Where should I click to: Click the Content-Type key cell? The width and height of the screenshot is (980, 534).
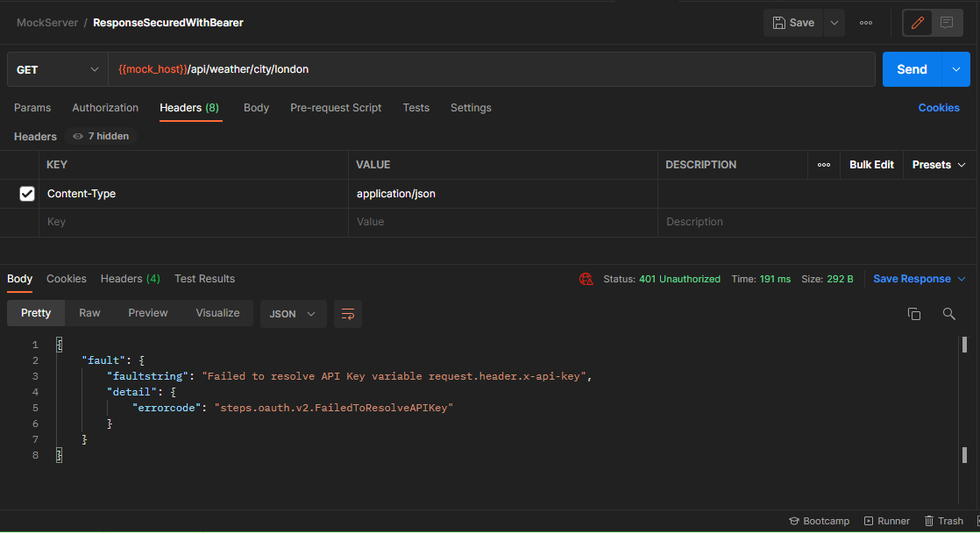tap(194, 194)
